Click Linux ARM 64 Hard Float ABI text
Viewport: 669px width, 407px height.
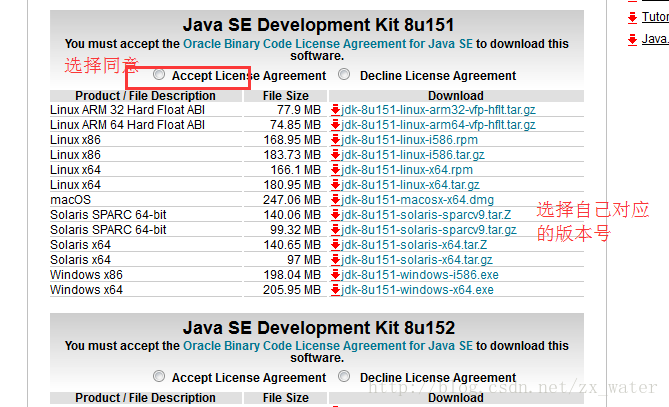point(127,125)
